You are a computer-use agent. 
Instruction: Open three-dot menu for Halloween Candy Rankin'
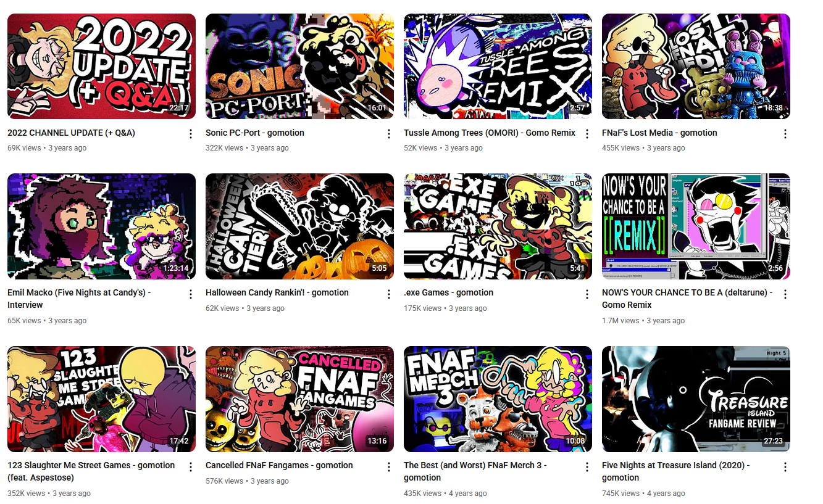click(x=389, y=294)
